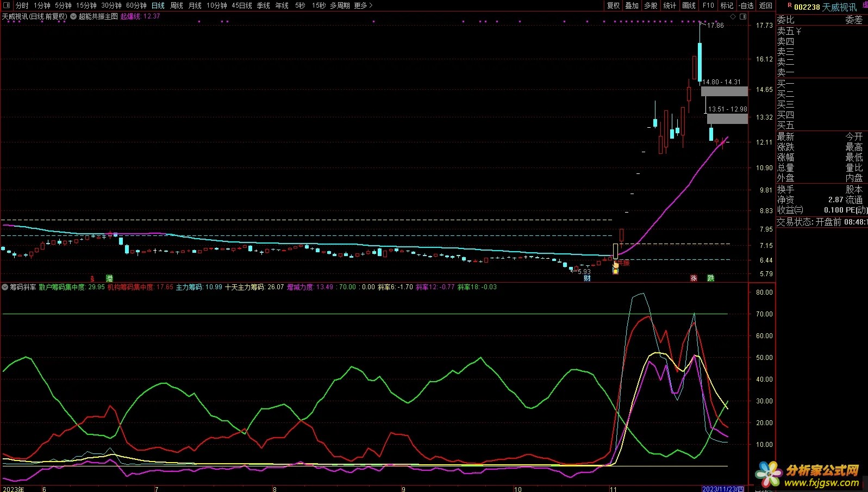Click the red S marker icon
Screen dimensions: 868x492
(92, 278)
